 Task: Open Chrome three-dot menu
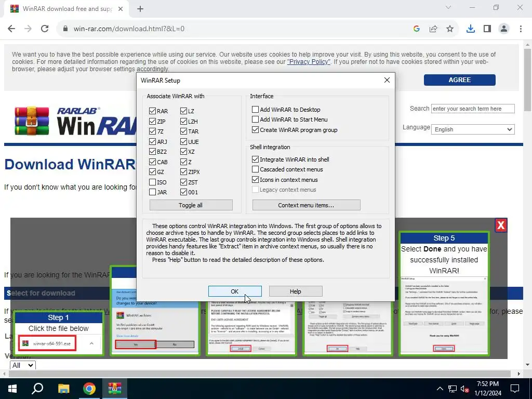click(x=521, y=29)
